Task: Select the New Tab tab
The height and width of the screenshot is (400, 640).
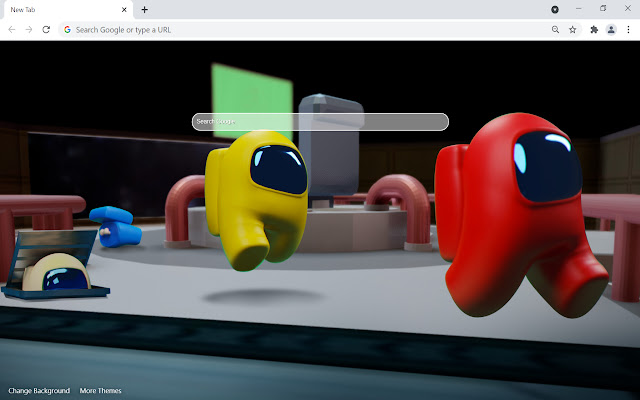Action: point(60,9)
